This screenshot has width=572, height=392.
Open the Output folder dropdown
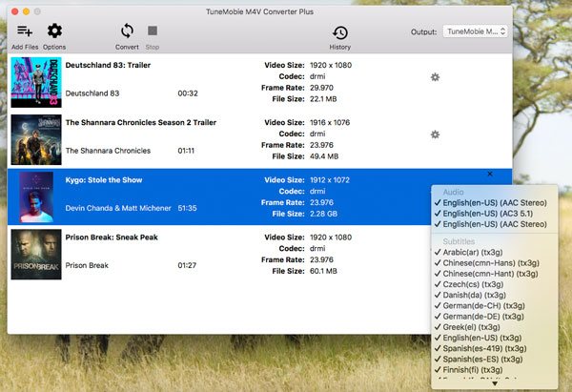pyautogui.click(x=475, y=31)
